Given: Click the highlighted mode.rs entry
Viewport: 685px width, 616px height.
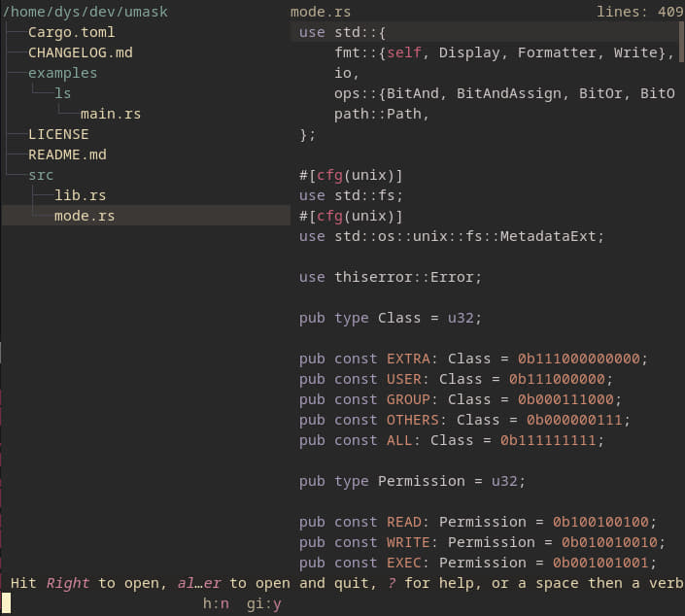Looking at the screenshot, I should (x=146, y=216).
